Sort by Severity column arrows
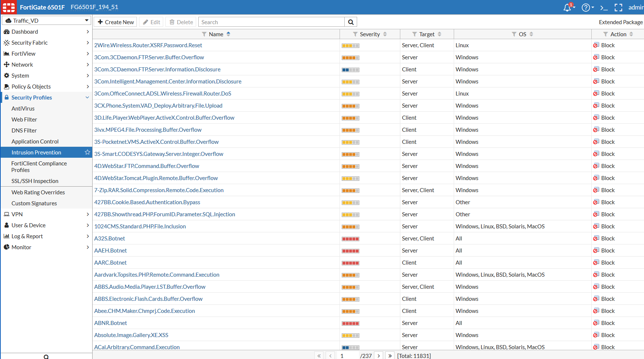The width and height of the screenshot is (644, 359). tap(385, 34)
